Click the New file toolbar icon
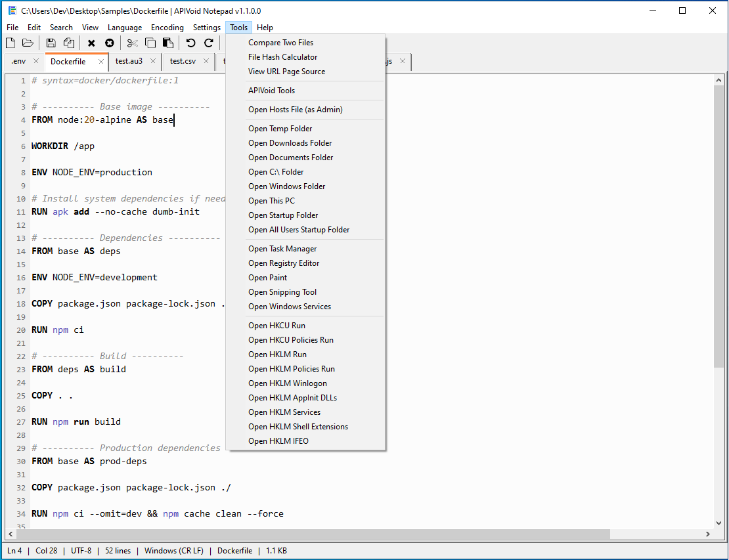This screenshot has width=729, height=560. (11, 43)
